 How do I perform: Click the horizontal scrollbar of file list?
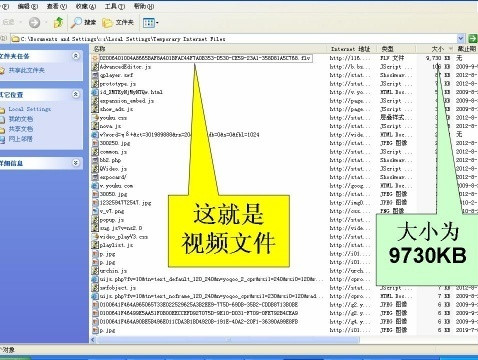coord(228,340)
